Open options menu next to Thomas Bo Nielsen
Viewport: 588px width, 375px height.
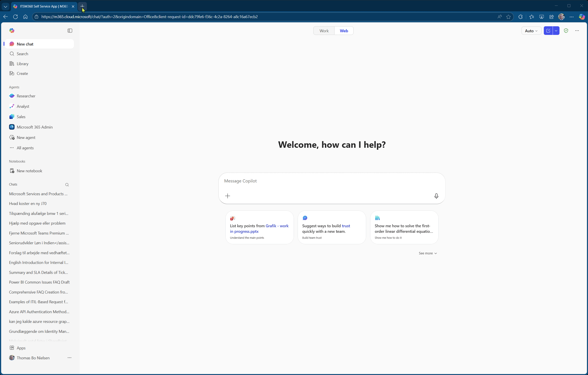click(x=69, y=358)
